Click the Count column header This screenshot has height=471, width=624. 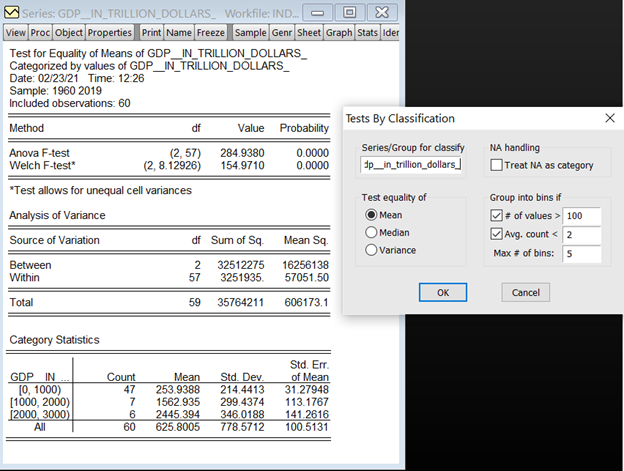(121, 377)
